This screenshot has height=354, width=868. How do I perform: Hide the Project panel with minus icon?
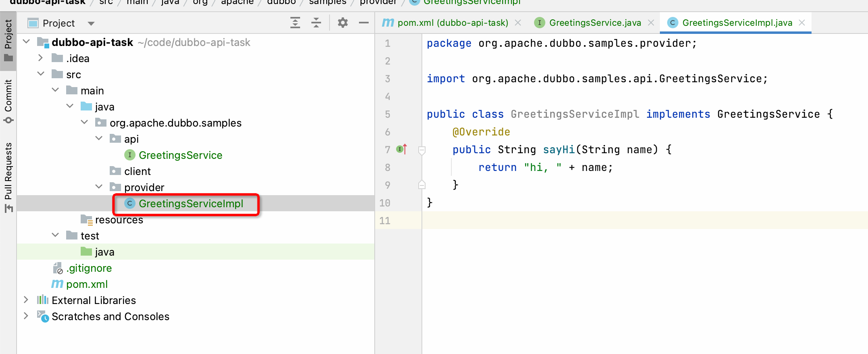(x=363, y=23)
